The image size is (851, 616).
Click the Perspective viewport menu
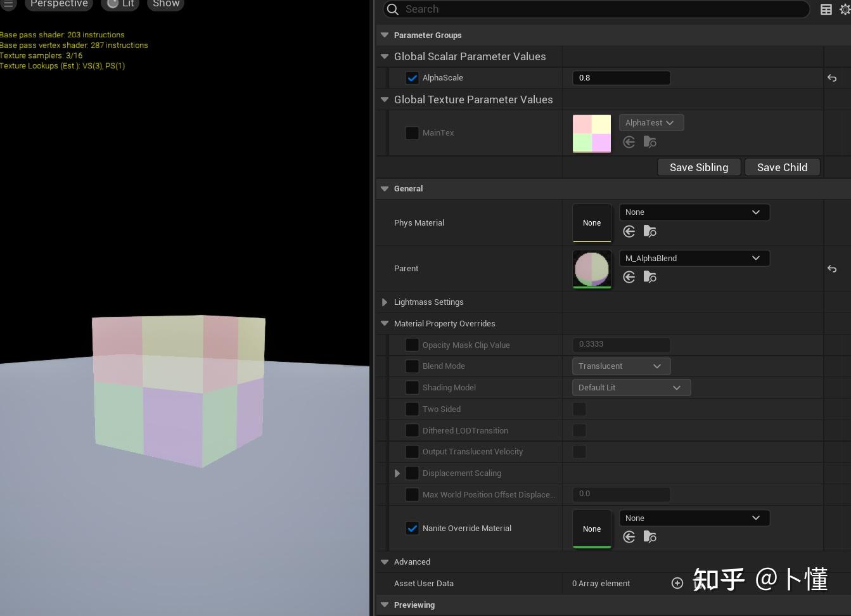[x=58, y=4]
